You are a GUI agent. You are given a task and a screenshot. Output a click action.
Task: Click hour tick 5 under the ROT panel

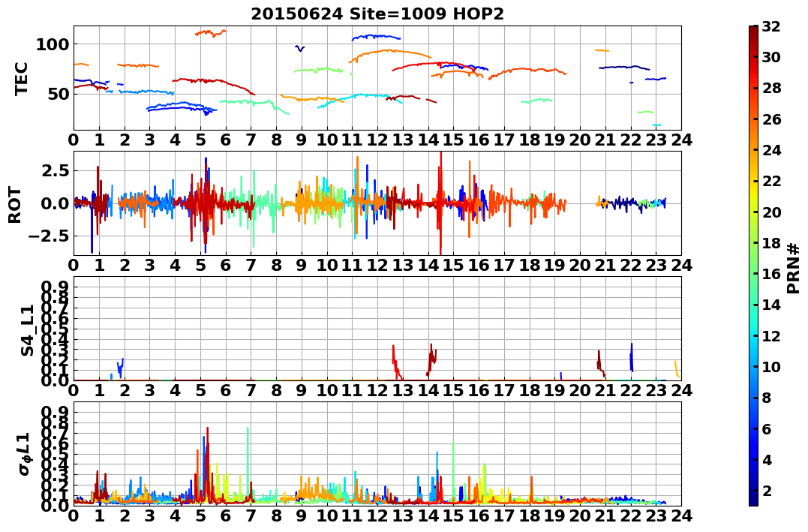(200, 265)
